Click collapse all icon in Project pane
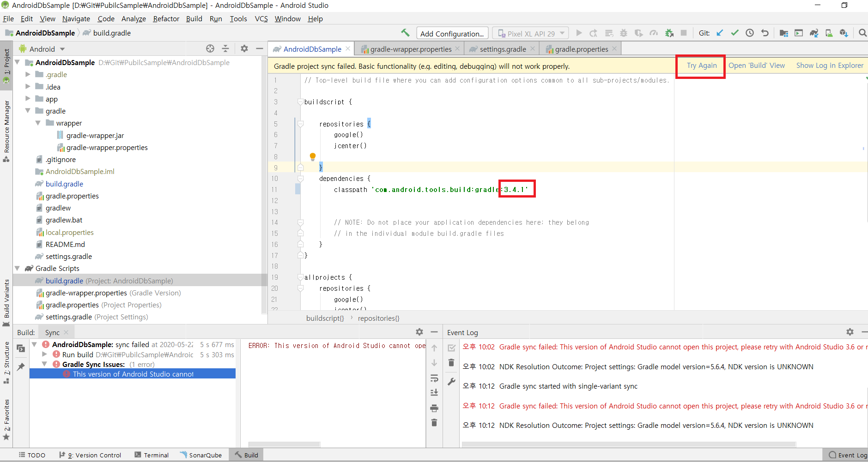Viewport: 868px width, 462px height. pos(225,48)
